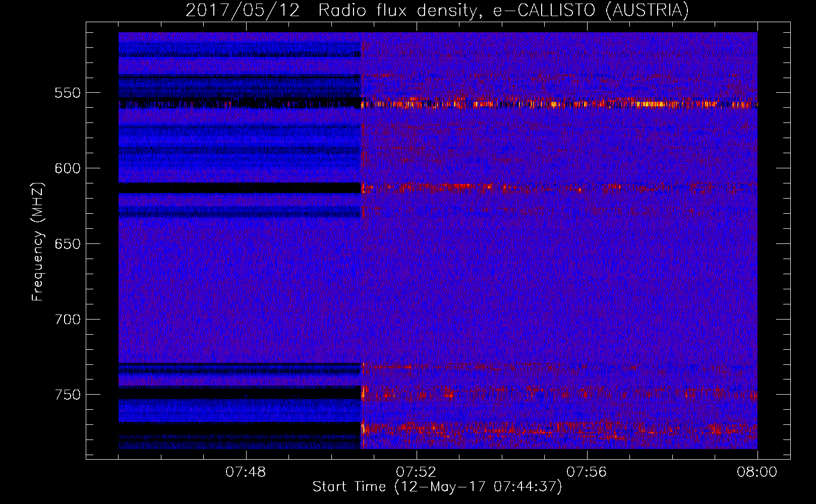Click the 07:48 time tick label
The width and height of the screenshot is (816, 504).
pos(246,472)
